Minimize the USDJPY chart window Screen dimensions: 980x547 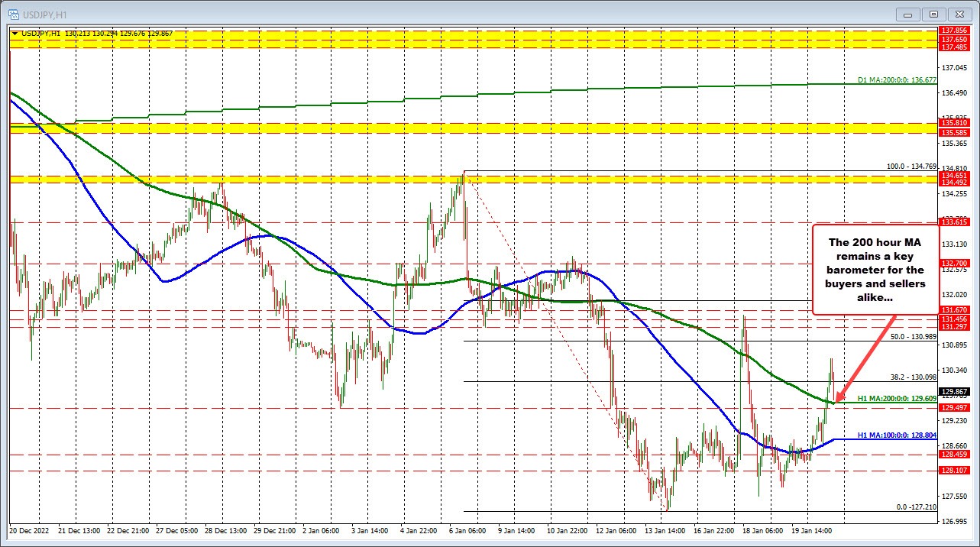click(x=907, y=14)
